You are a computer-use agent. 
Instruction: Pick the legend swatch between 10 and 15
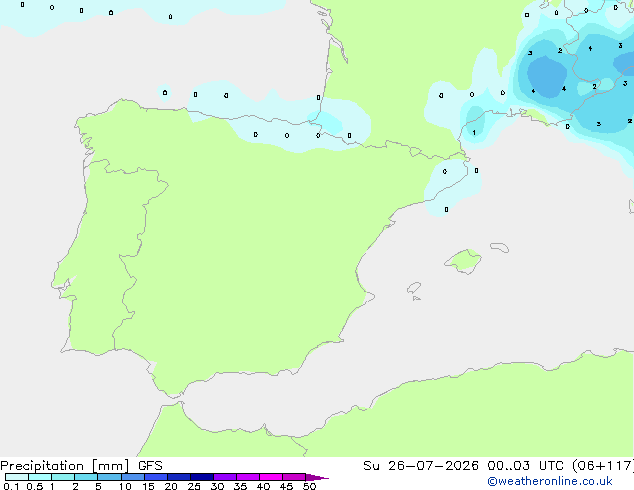(x=133, y=477)
